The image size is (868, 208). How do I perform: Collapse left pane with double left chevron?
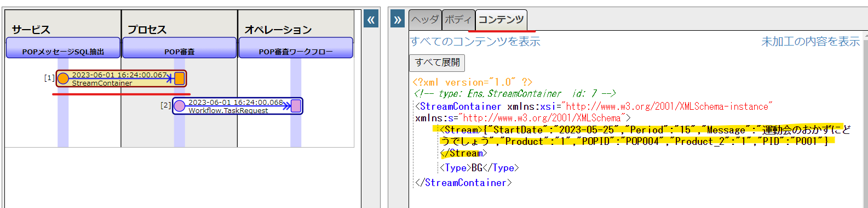tap(371, 20)
